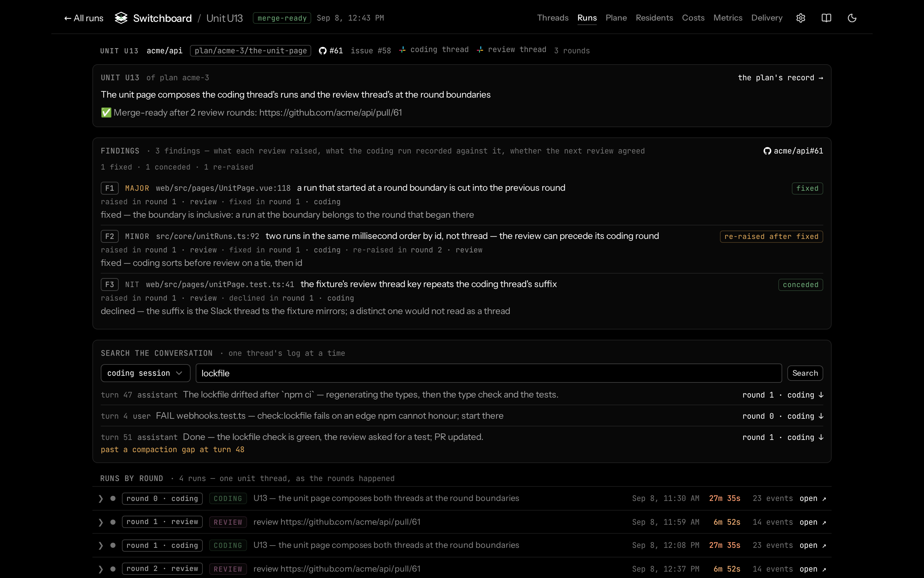Toggle dark mode moon icon
This screenshot has height=578, width=924.
point(852,18)
